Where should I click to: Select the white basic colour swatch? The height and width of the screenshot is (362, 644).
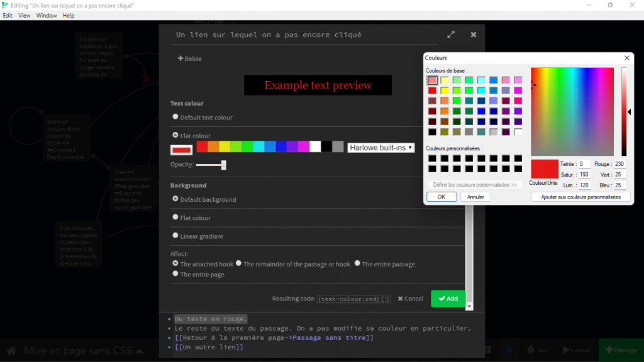pyautogui.click(x=518, y=132)
